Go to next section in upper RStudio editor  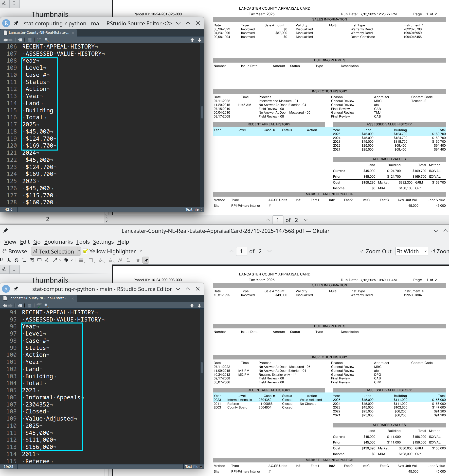pos(199,40)
